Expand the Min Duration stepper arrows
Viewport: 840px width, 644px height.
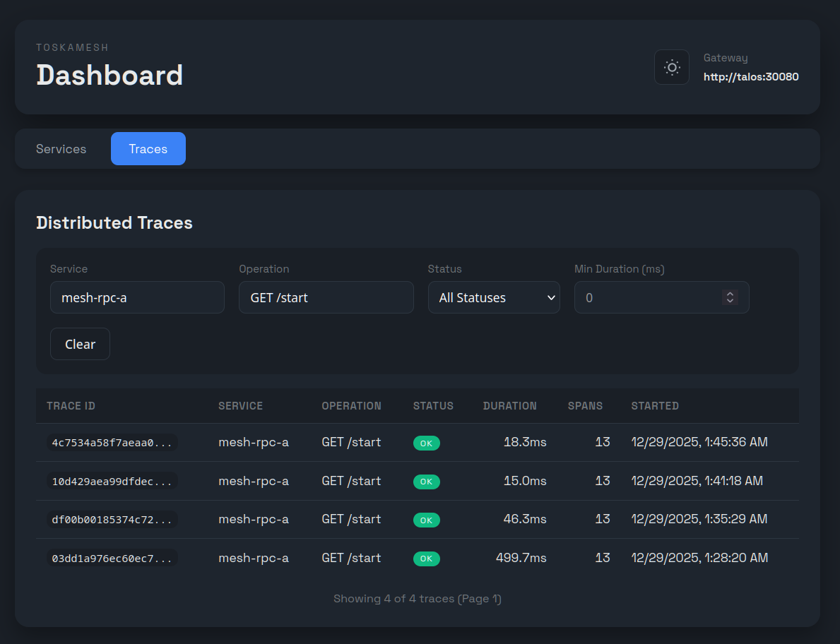coord(730,297)
